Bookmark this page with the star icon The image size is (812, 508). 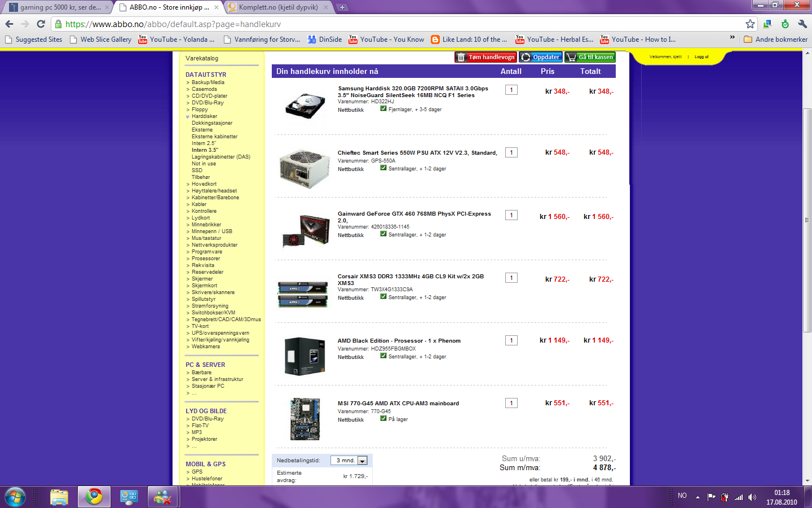pyautogui.click(x=750, y=24)
